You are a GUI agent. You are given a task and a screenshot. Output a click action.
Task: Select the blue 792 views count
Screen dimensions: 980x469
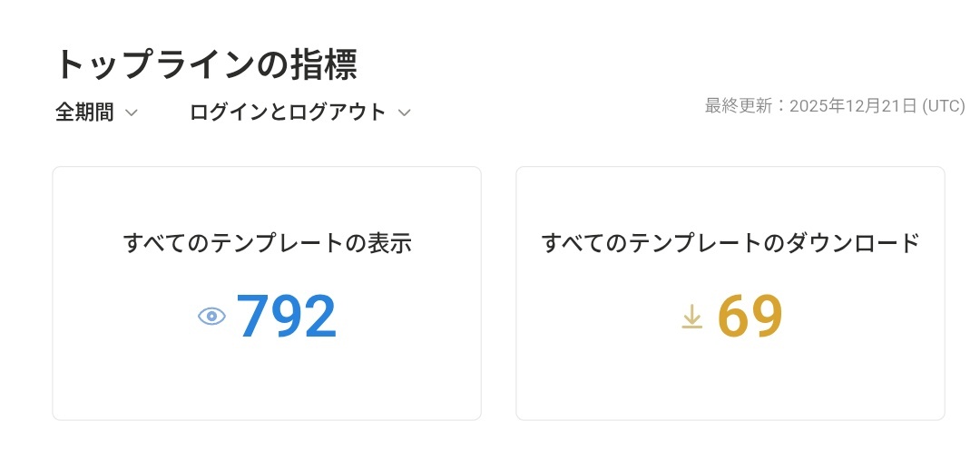(287, 317)
